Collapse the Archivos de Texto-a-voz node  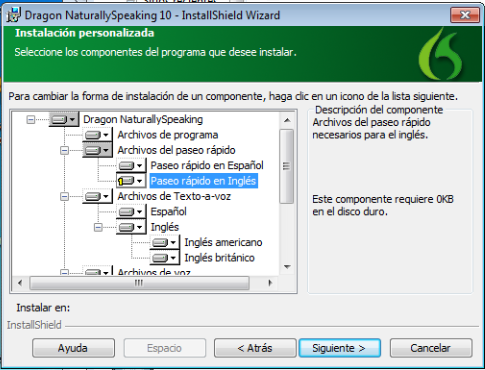(64, 196)
